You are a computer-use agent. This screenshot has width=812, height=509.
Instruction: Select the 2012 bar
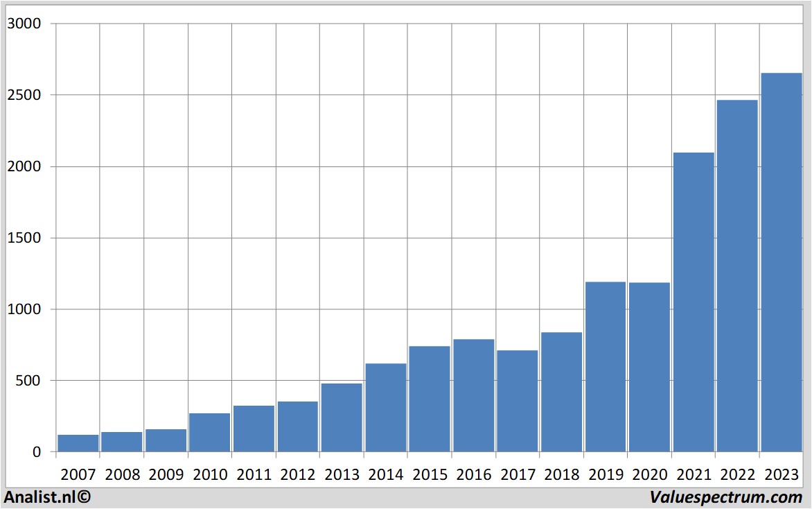[x=297, y=426]
